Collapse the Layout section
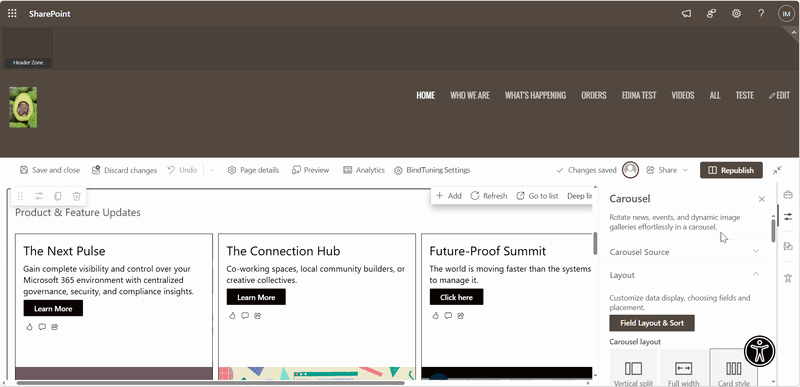Image resolution: width=800 pixels, height=387 pixels. pos(685,275)
